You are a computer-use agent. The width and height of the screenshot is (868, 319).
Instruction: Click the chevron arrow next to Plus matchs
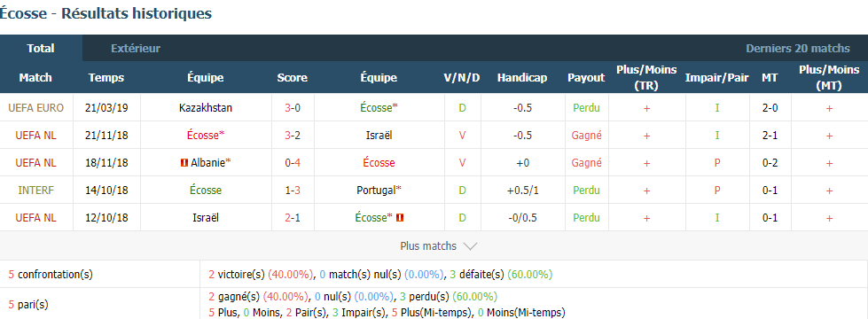[x=469, y=246]
